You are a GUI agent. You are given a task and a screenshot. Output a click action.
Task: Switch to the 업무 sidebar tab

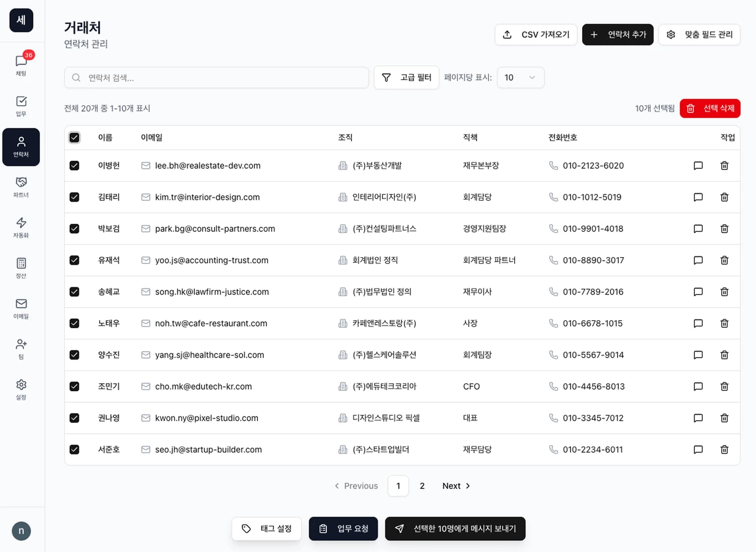click(21, 106)
